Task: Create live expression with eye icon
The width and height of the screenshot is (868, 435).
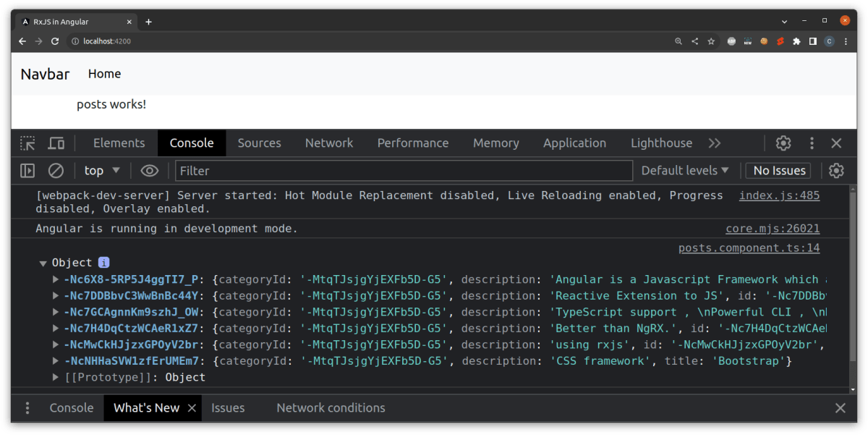Action: pos(150,171)
